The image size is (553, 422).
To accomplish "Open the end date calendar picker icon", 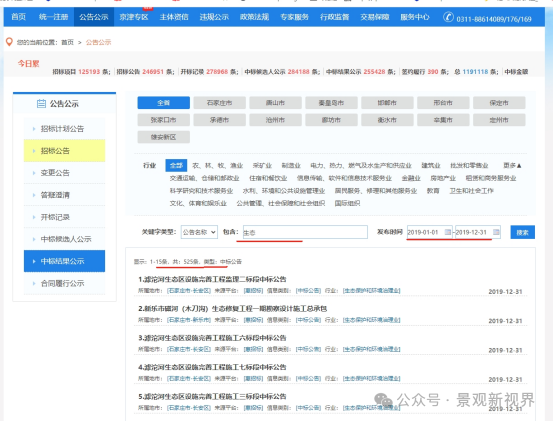I will (x=496, y=232).
